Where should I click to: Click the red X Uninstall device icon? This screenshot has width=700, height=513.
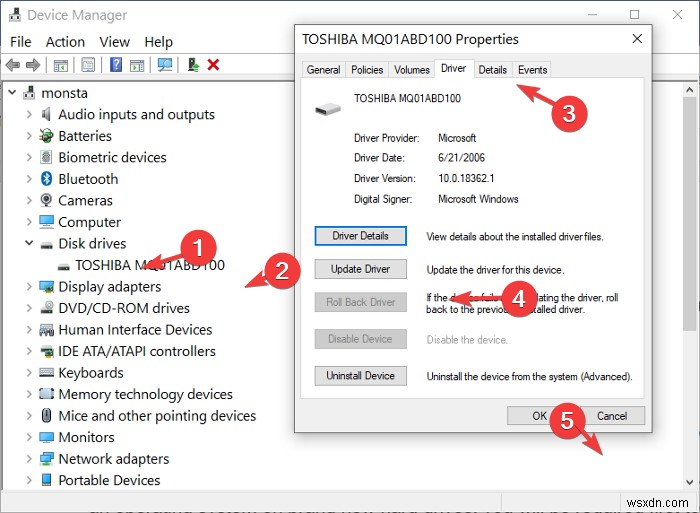(213, 65)
